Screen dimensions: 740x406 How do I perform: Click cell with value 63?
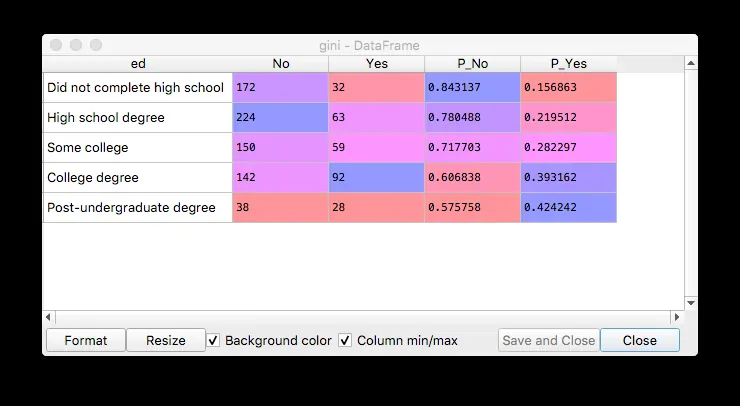[377, 118]
